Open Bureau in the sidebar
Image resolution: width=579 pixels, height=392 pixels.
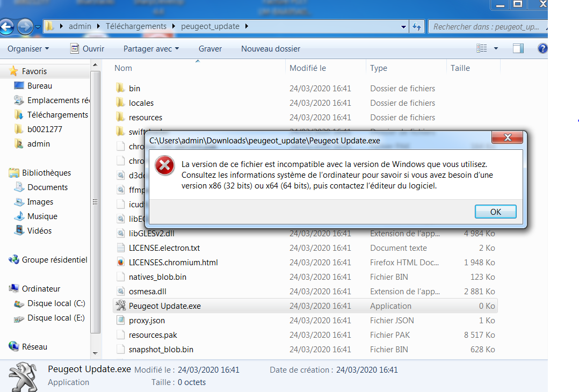pos(40,85)
